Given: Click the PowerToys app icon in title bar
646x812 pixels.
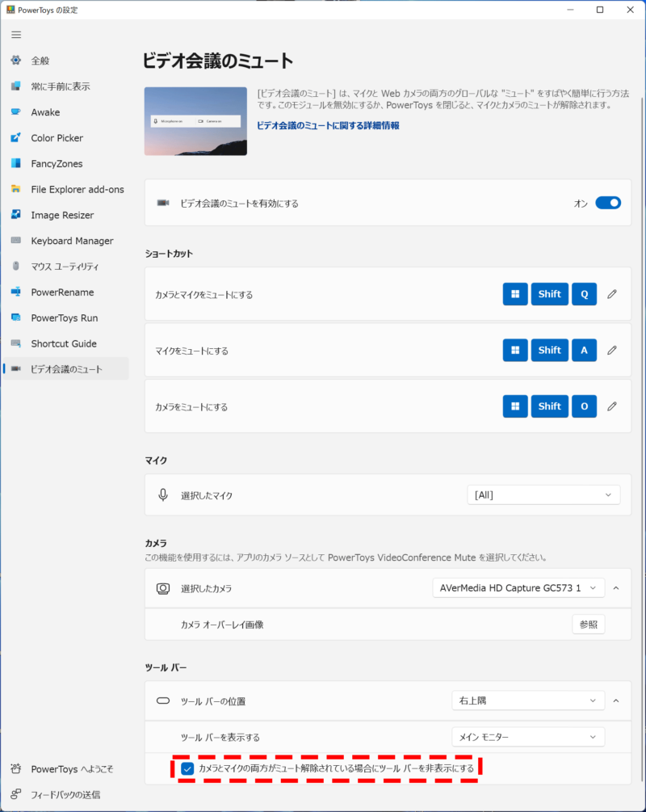Looking at the screenshot, I should click(10, 10).
